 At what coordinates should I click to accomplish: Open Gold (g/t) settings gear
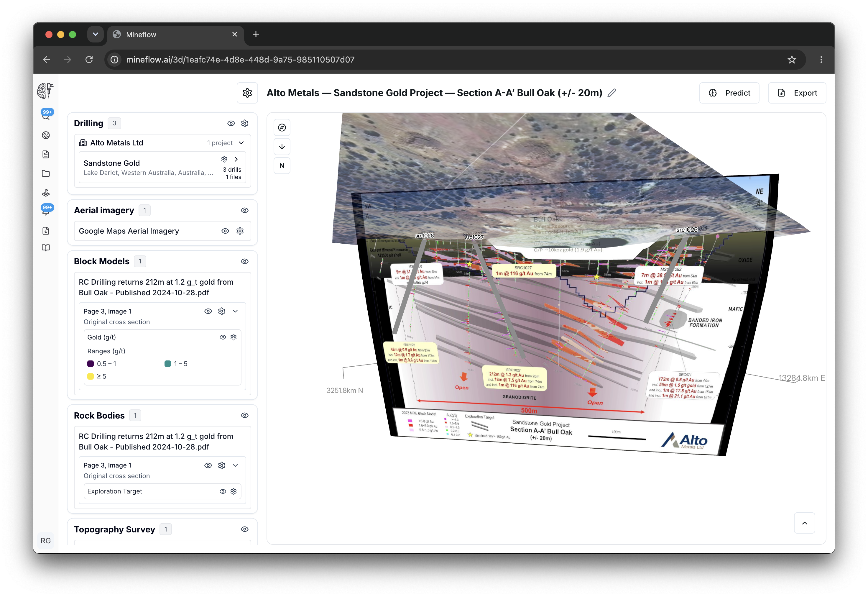point(234,337)
